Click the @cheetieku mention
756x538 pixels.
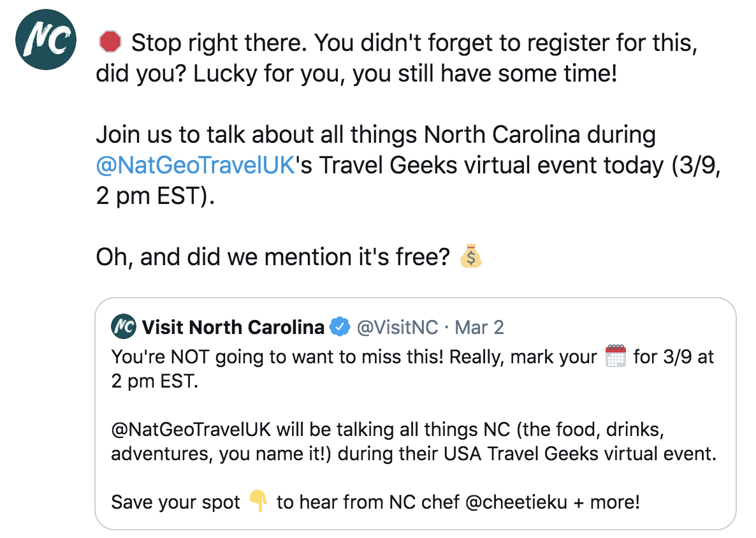pyautogui.click(x=516, y=502)
